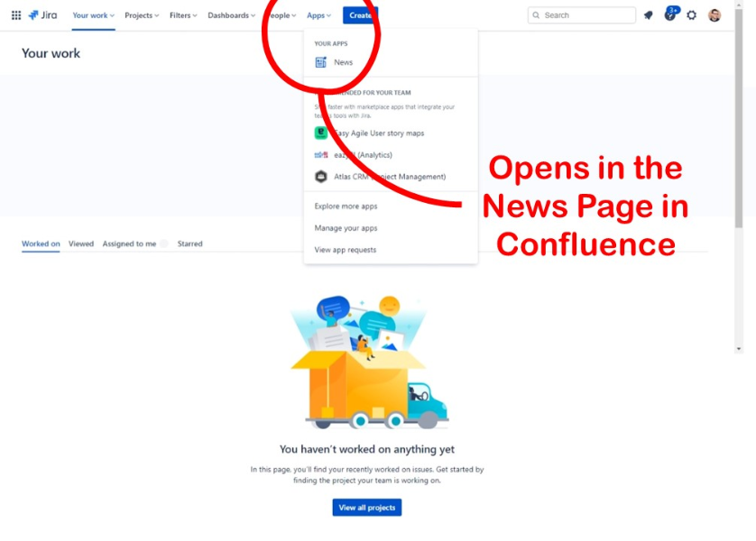Image resolution: width=756 pixels, height=541 pixels.
Task: Expand the Your work dropdown
Action: coord(93,15)
